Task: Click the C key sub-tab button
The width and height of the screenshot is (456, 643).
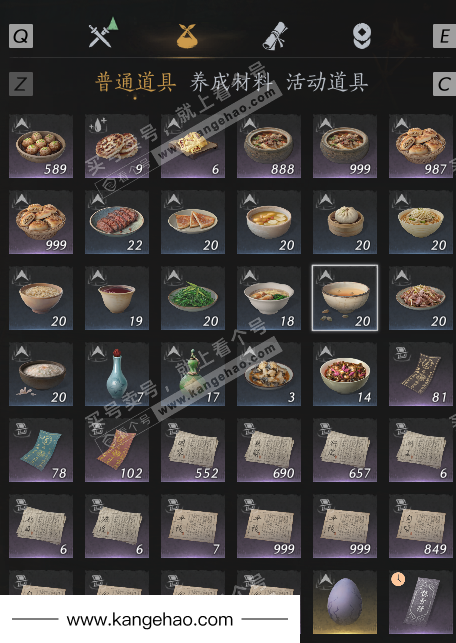Action: point(445,84)
